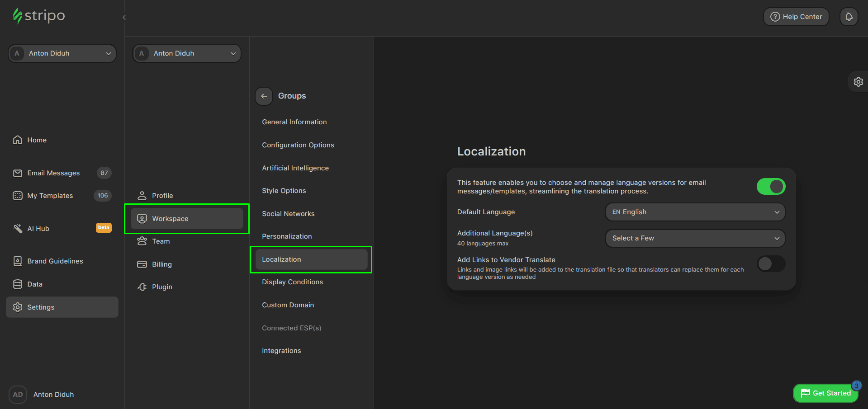The width and height of the screenshot is (868, 409).
Task: Disable the Localization feature toggle
Action: [x=771, y=186]
